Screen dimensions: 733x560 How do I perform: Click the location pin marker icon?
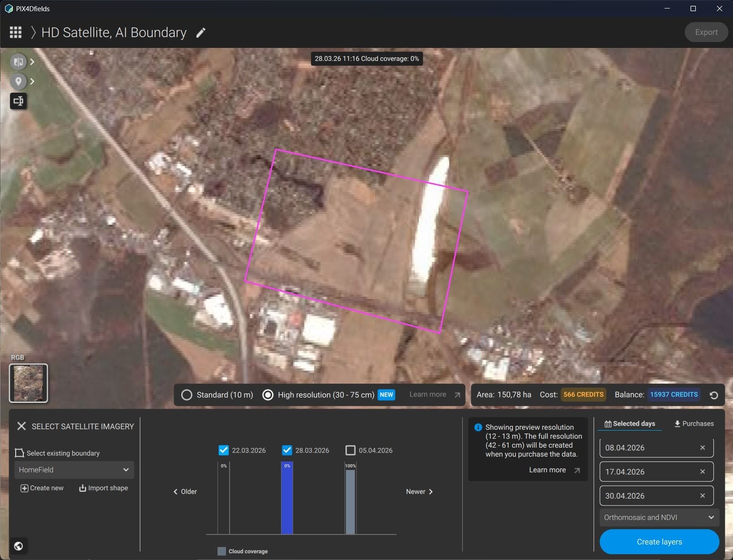(18, 81)
